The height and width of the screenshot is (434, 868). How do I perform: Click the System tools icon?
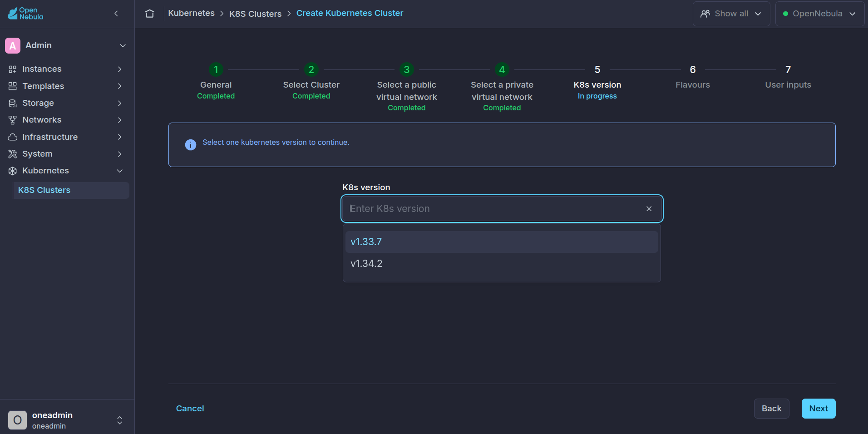pos(13,154)
